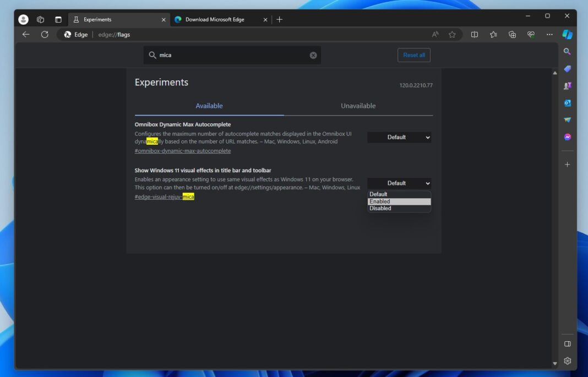588x377 pixels.
Task: Switch to the Unavailable experiments tab
Action: click(x=358, y=106)
